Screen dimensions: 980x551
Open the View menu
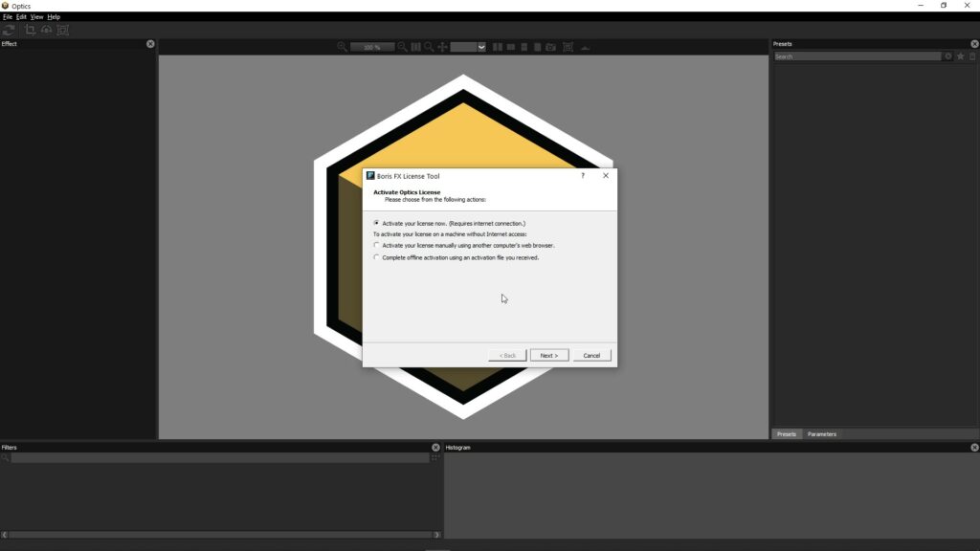click(x=37, y=17)
